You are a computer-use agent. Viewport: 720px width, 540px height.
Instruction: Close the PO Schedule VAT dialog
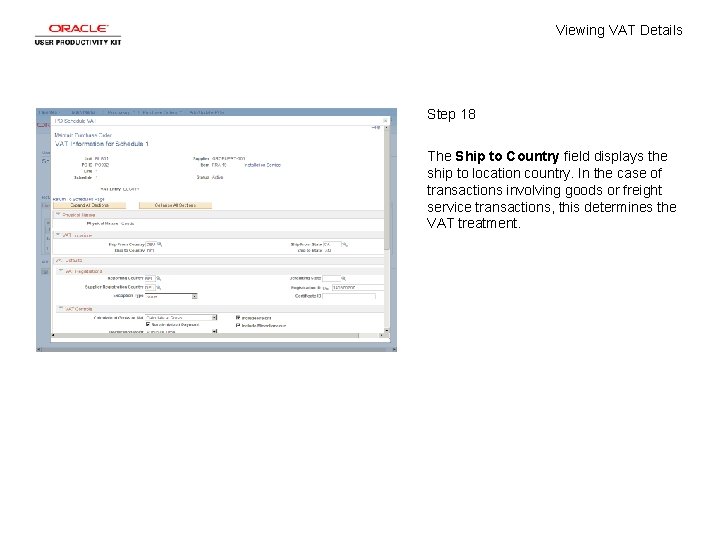(x=385, y=121)
